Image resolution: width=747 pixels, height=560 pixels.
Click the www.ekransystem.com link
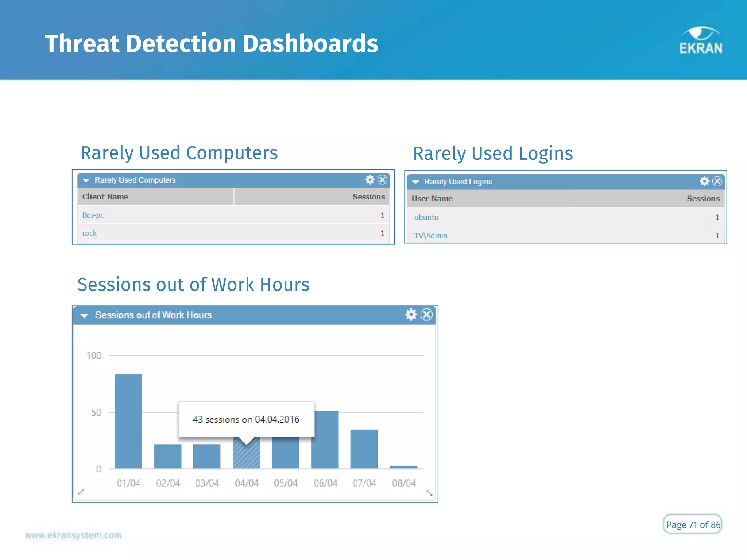tap(73, 535)
